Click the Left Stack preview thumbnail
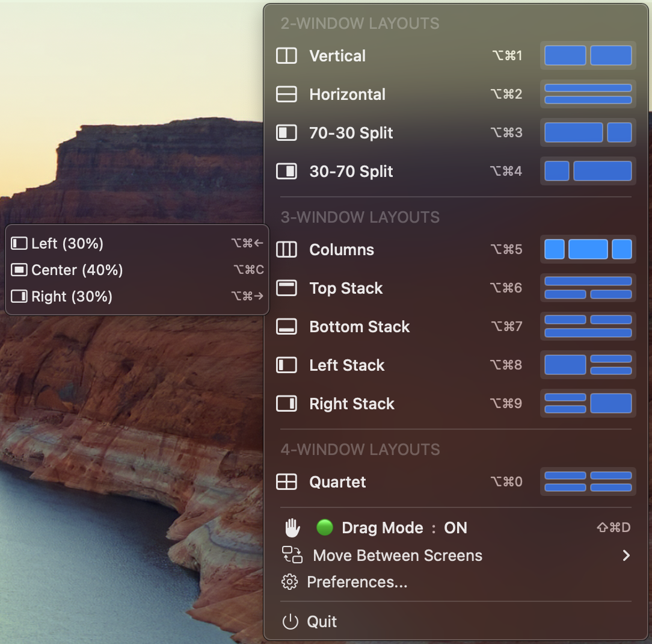Image resolution: width=652 pixels, height=644 pixels. 588,365
